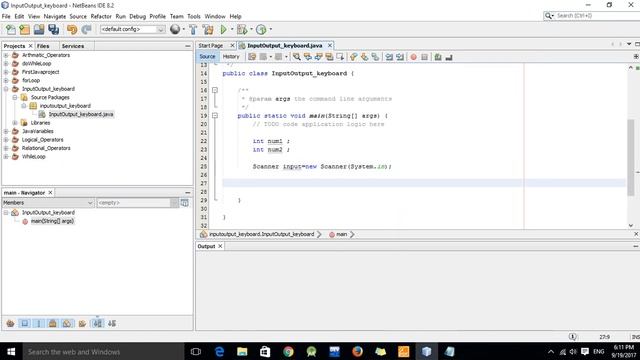
Task: Open the Navigate menu
Action: pyautogui.click(x=55, y=16)
